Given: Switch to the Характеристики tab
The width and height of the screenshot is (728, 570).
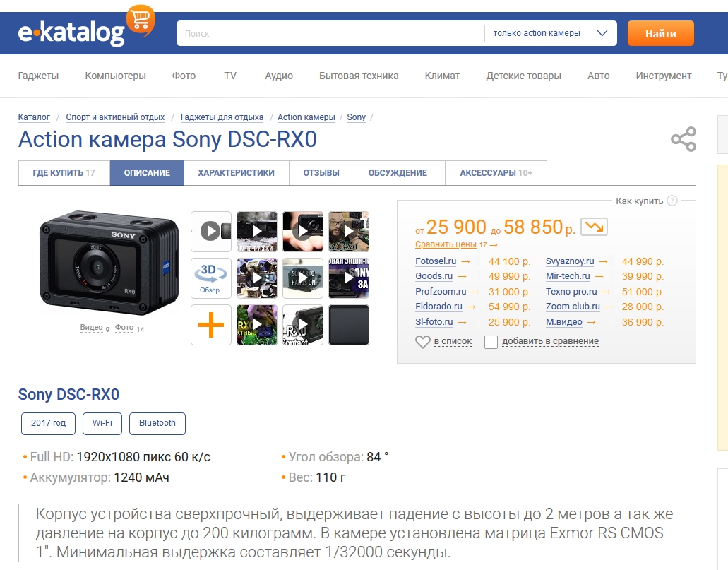Looking at the screenshot, I should pyautogui.click(x=236, y=173).
